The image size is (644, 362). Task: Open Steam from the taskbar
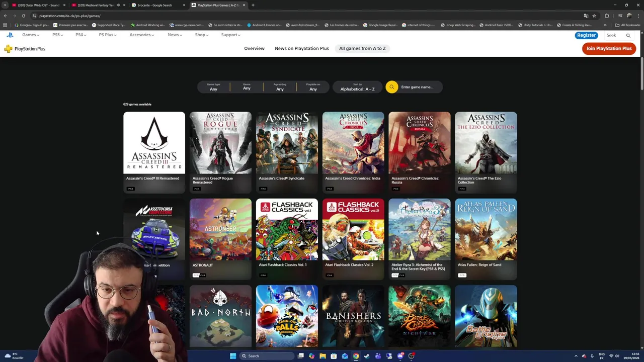click(367, 356)
